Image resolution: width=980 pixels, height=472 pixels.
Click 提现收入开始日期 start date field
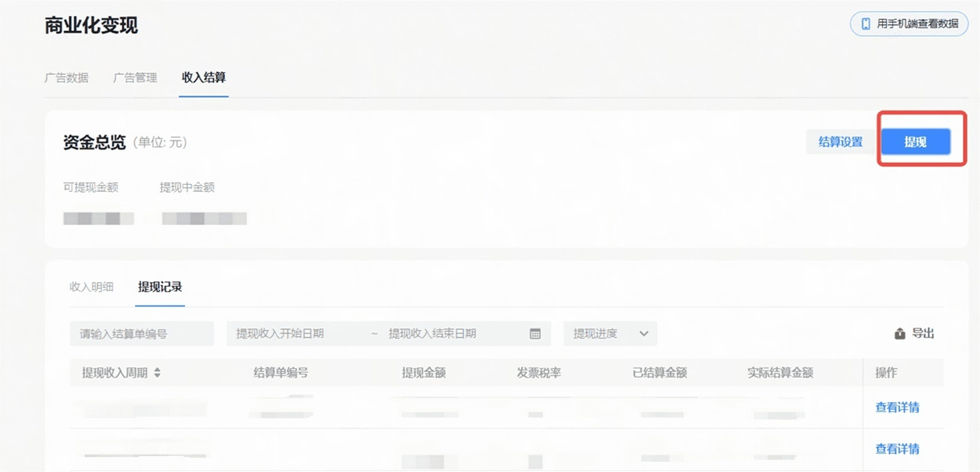click(280, 334)
